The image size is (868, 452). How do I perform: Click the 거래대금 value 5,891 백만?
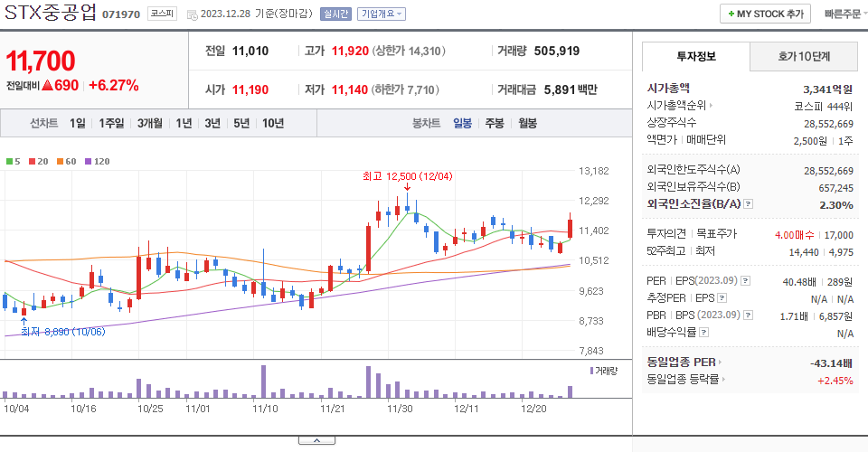pyautogui.click(x=571, y=89)
